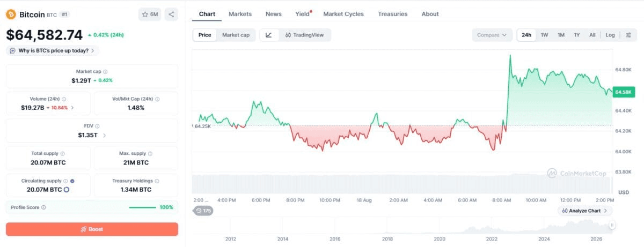Click the Vol/Mkt Cap (24h) info icon
The image size is (644, 247).
tap(157, 99)
